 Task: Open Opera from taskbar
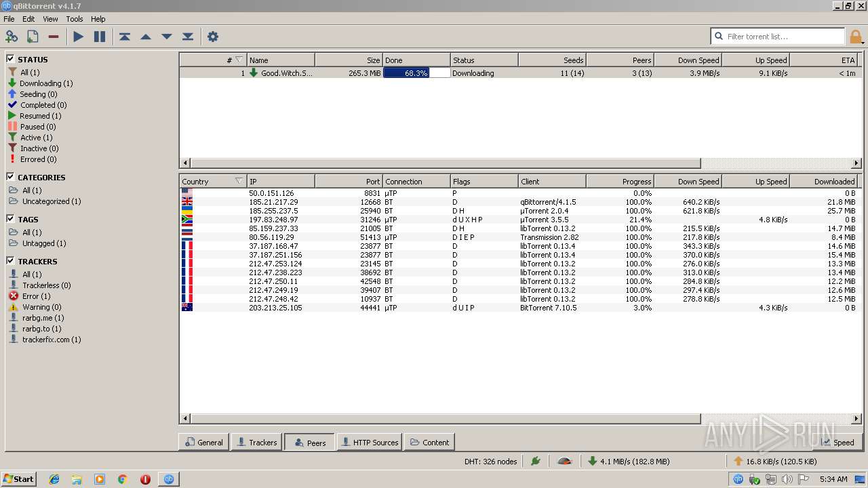click(x=145, y=479)
